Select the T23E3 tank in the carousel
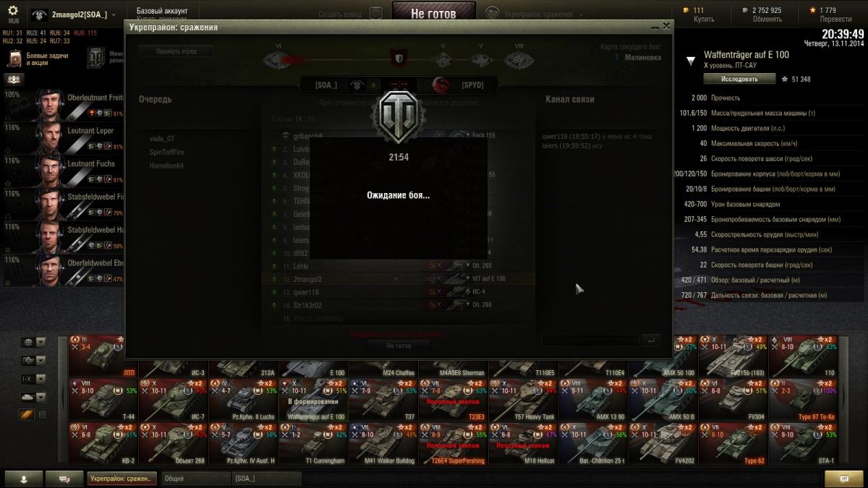The width and height of the screenshot is (868, 488). coord(454,400)
